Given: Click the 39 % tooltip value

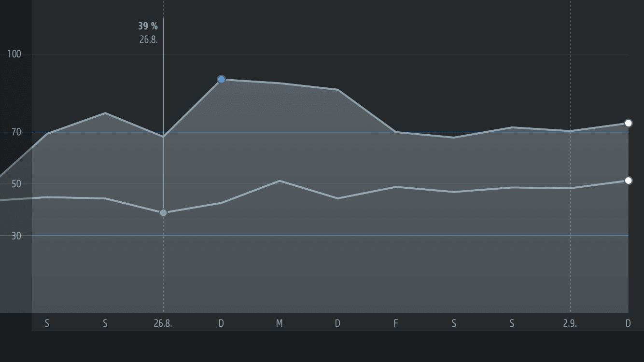Looking at the screenshot, I should (x=148, y=26).
